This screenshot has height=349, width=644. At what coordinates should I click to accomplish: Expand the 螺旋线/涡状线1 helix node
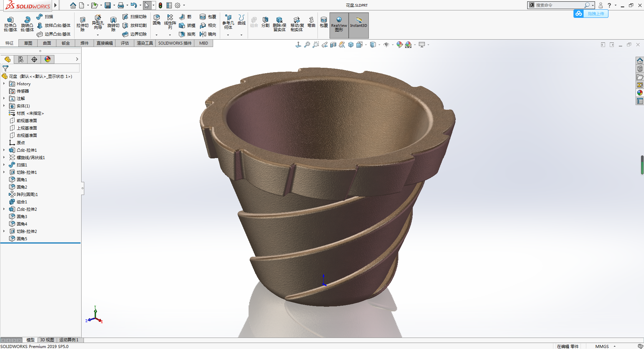pyautogui.click(x=4, y=157)
